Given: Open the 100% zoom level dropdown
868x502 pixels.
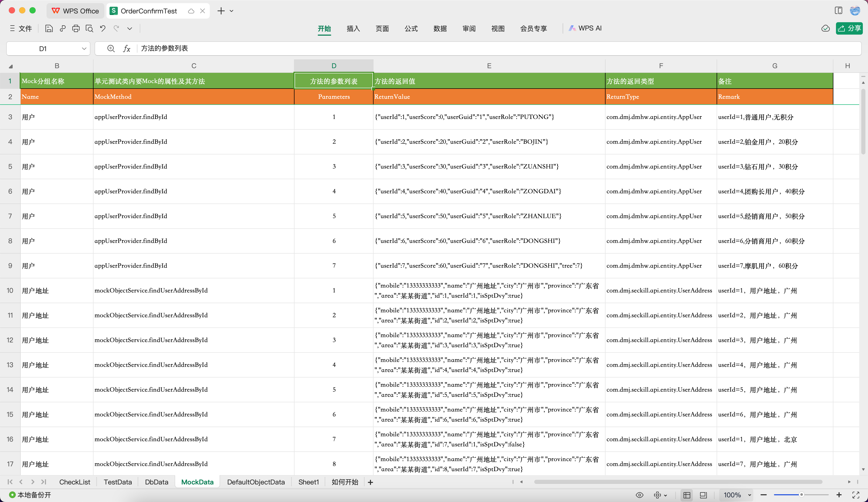Looking at the screenshot, I should (x=749, y=495).
